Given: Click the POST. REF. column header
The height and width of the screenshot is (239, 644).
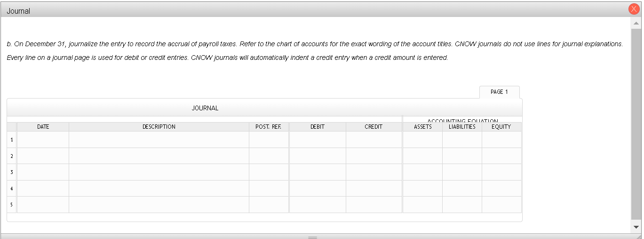Looking at the screenshot, I should pyautogui.click(x=269, y=127).
